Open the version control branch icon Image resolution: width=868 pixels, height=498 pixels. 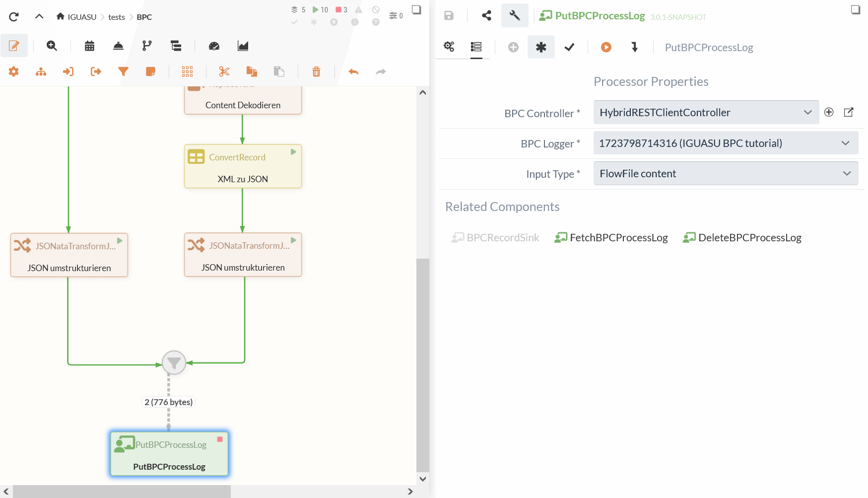[147, 46]
